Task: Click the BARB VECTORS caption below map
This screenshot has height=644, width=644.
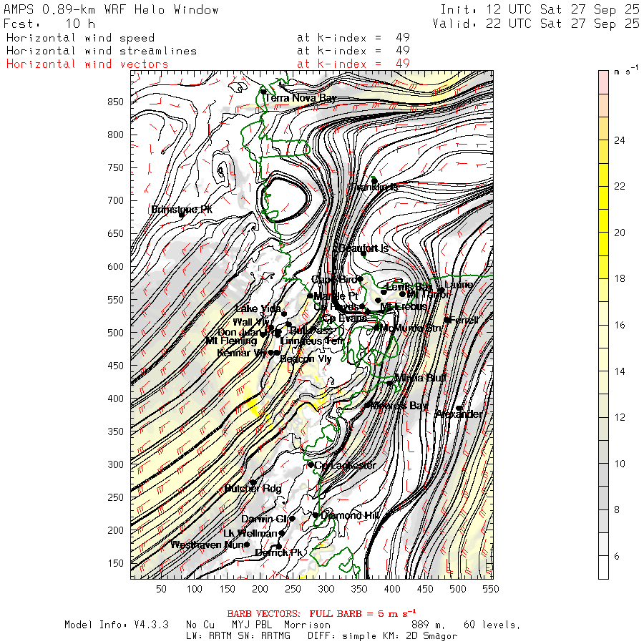Action: [322, 614]
